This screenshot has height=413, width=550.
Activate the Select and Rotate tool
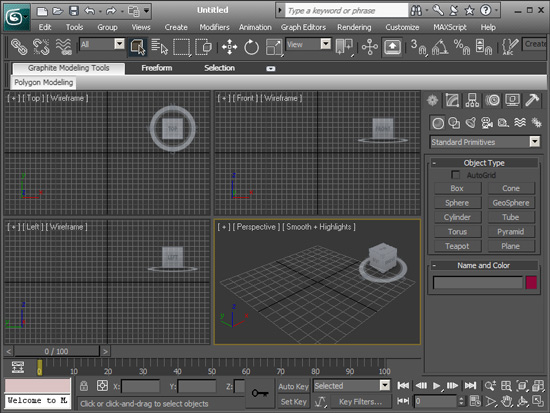click(x=251, y=47)
